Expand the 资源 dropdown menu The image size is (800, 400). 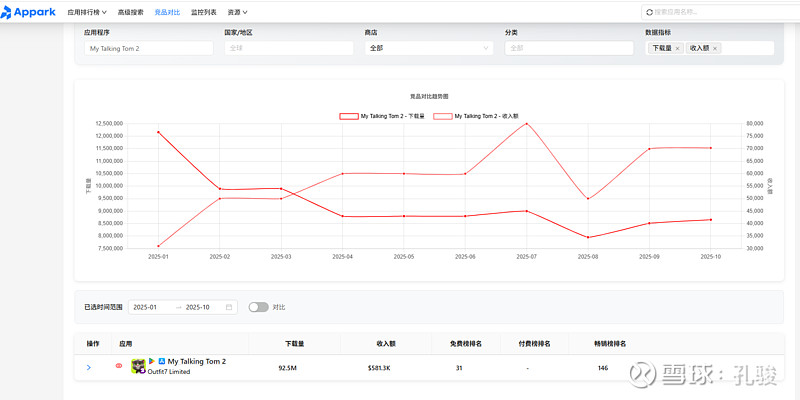tap(238, 12)
